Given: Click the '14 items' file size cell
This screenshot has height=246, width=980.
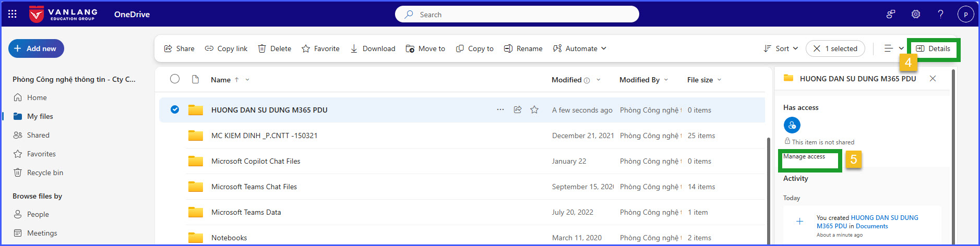Looking at the screenshot, I should (701, 187).
